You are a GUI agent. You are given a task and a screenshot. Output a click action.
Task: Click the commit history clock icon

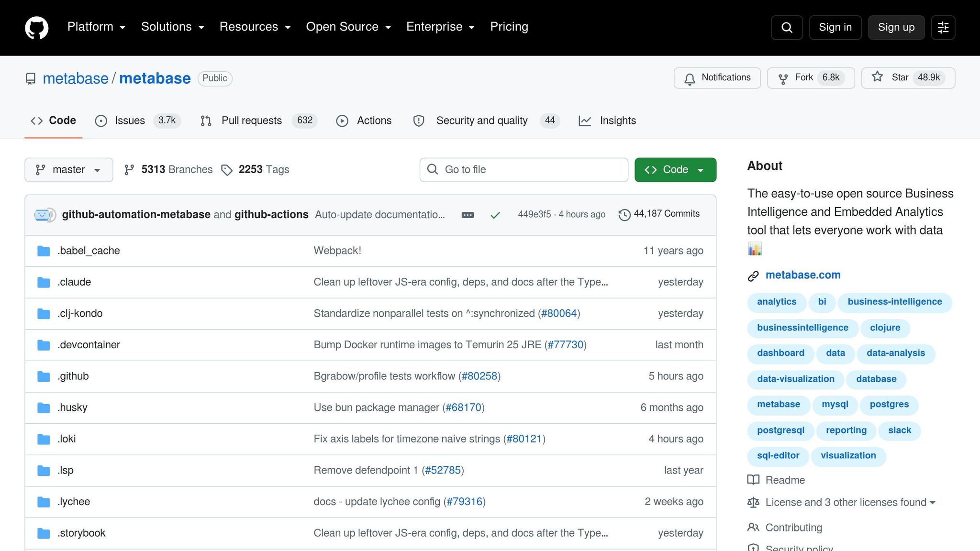tap(624, 215)
